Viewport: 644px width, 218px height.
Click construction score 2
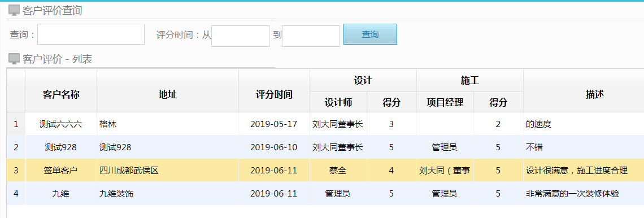[x=498, y=124]
